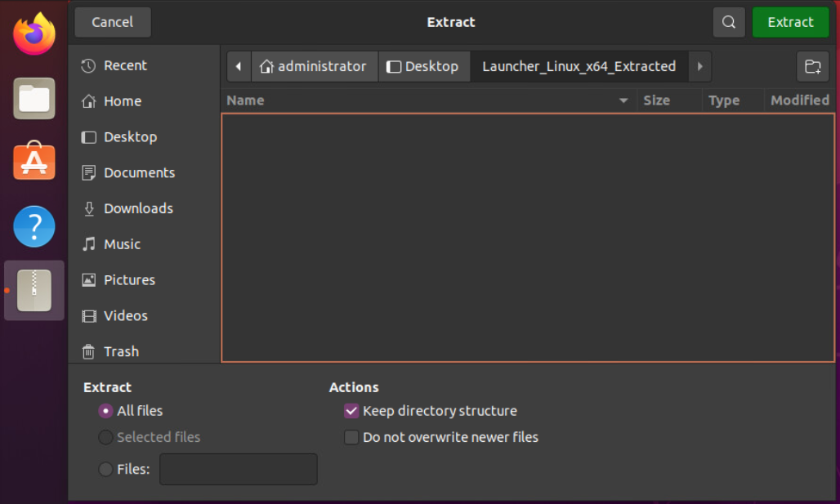Click the Archive Manager dock icon
This screenshot has height=504, width=840.
click(34, 290)
